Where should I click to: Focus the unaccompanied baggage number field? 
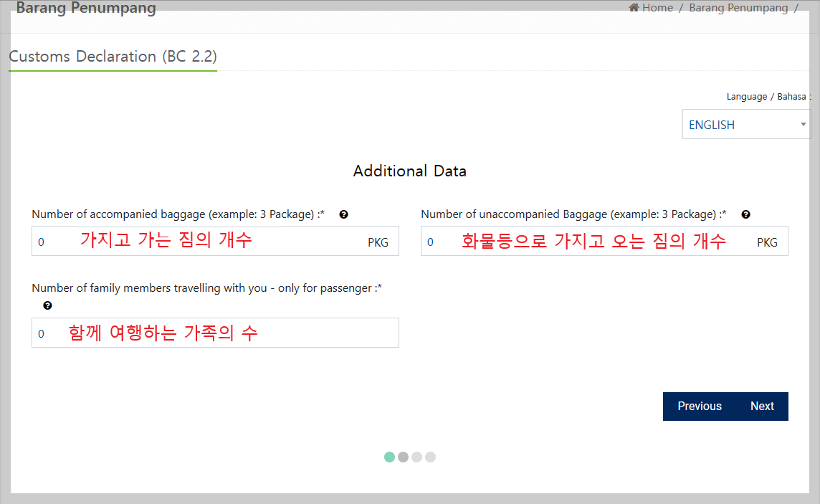click(x=604, y=241)
